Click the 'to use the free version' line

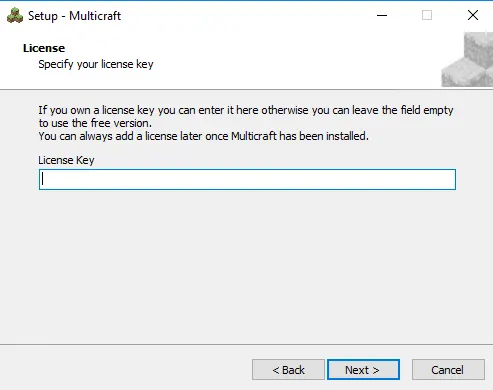(x=95, y=123)
